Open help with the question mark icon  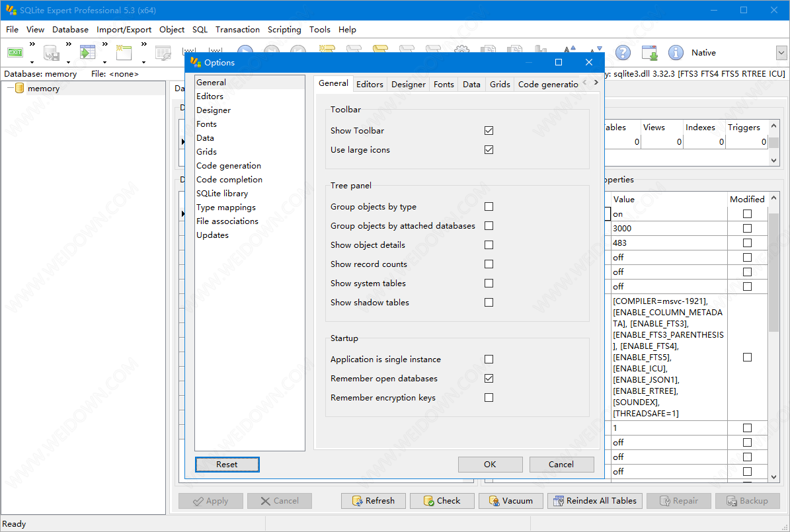[623, 52]
